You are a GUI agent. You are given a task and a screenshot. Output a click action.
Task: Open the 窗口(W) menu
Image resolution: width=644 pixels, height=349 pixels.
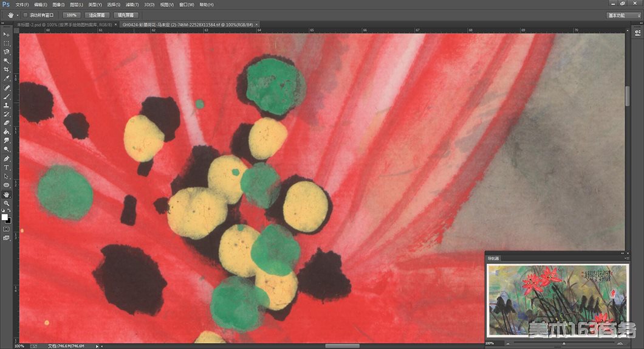(187, 4)
